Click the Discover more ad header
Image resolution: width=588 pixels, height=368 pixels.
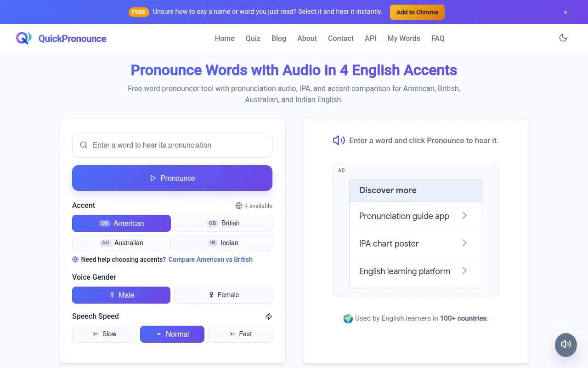tap(416, 190)
